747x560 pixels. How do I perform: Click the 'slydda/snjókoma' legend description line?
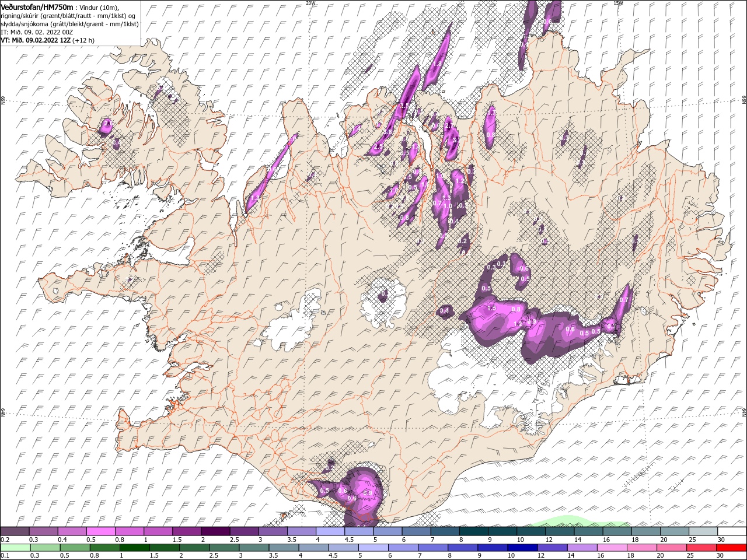click(69, 24)
